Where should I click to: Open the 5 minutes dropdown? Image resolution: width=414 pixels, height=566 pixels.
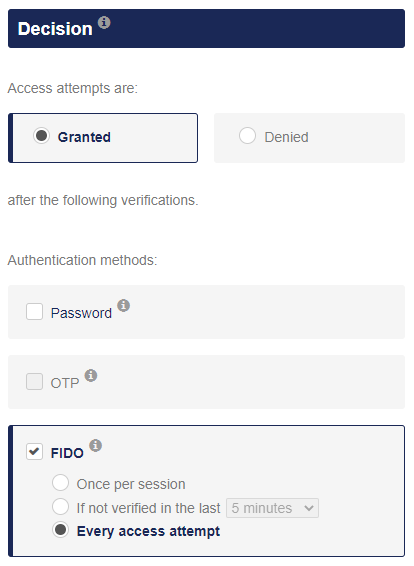click(x=273, y=508)
